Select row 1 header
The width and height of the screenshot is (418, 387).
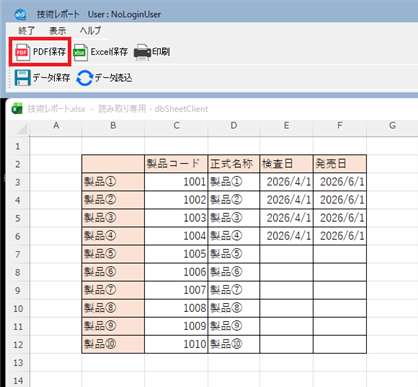tap(18, 146)
